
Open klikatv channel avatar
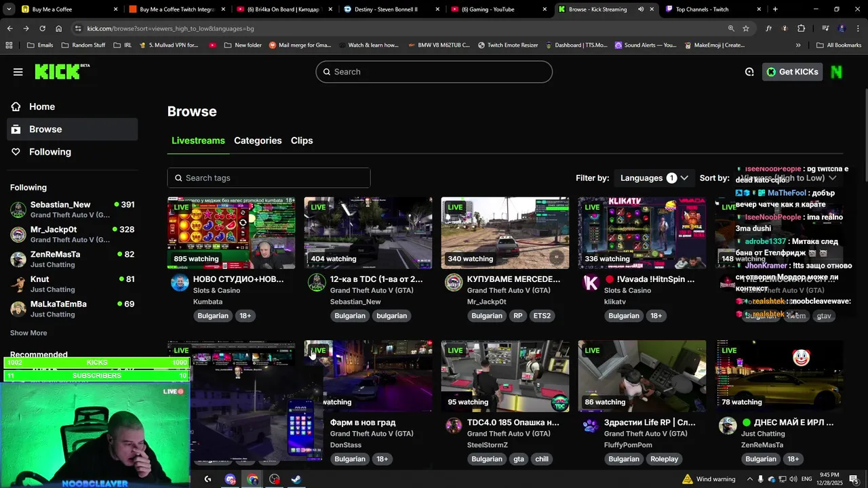tap(591, 283)
